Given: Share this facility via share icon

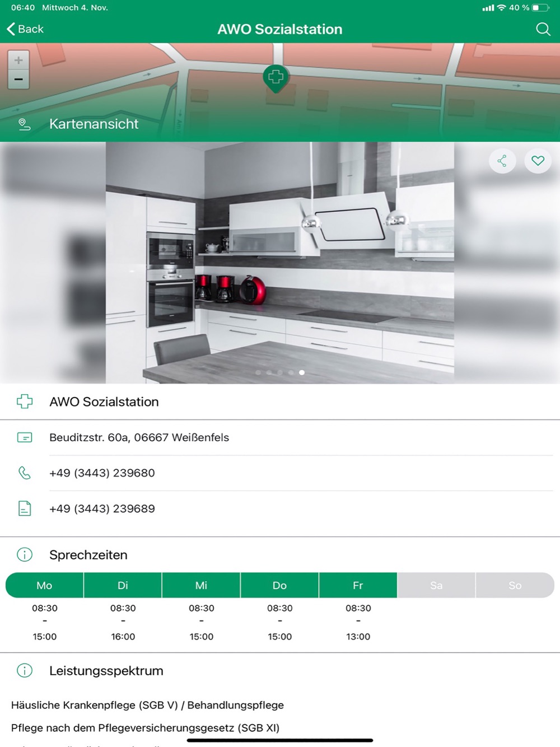Looking at the screenshot, I should [502, 161].
